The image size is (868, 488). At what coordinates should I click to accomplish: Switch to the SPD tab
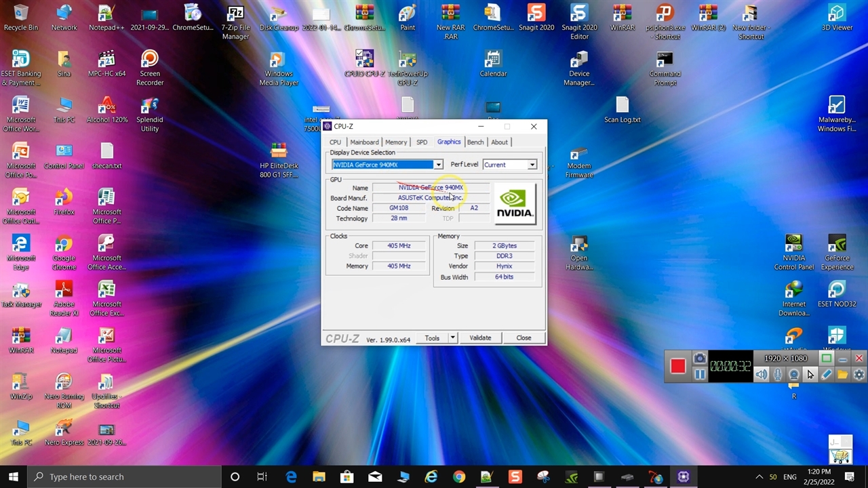point(422,142)
